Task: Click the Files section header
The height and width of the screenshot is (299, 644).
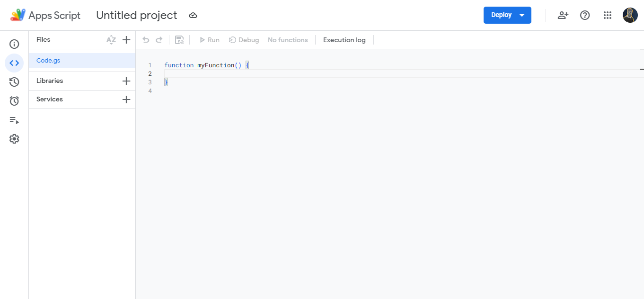Action: tap(43, 40)
